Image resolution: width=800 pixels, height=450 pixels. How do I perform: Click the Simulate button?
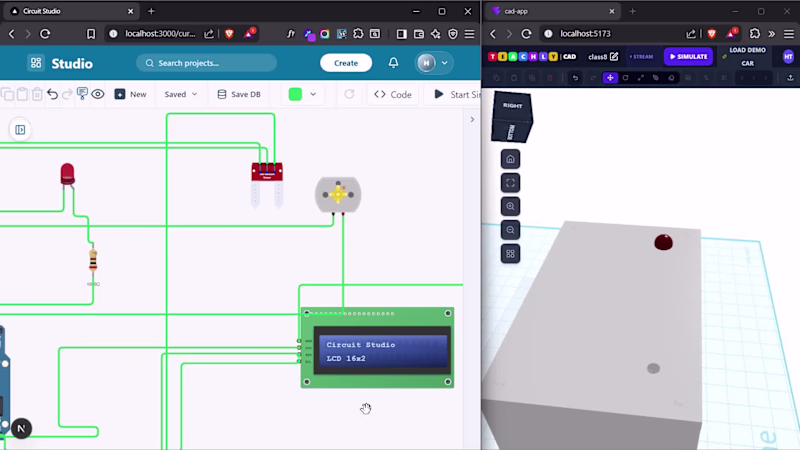click(x=688, y=57)
